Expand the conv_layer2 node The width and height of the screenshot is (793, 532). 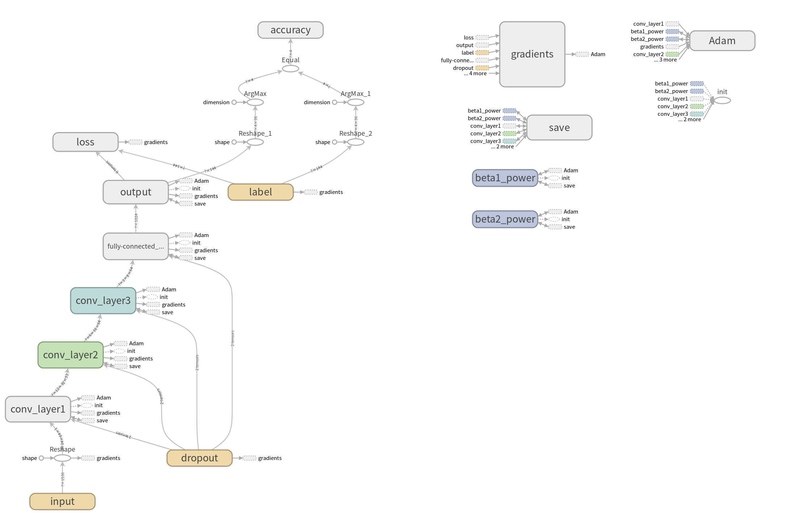[x=71, y=355]
